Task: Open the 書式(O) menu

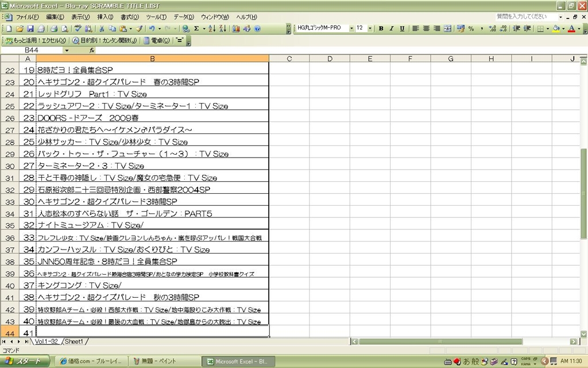Action: (x=130, y=17)
